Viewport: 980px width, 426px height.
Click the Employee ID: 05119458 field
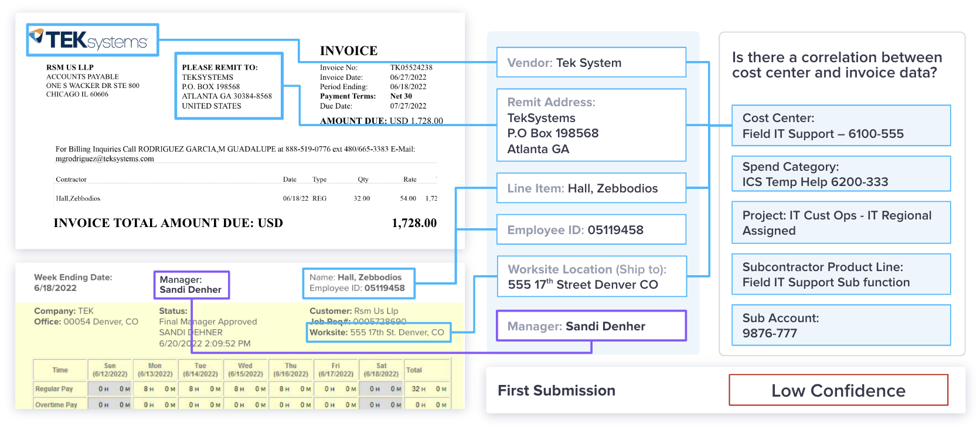pyautogui.click(x=591, y=229)
